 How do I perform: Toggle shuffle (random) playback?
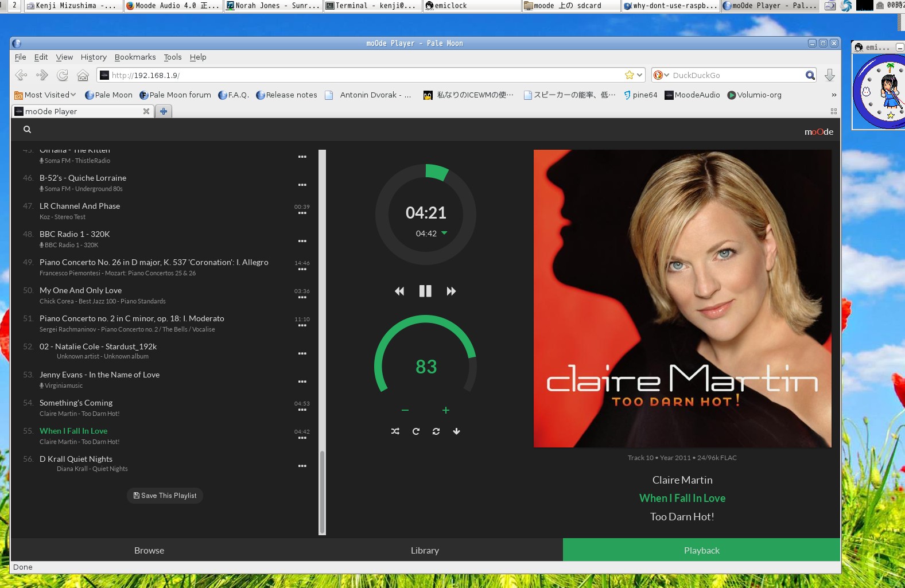click(395, 431)
